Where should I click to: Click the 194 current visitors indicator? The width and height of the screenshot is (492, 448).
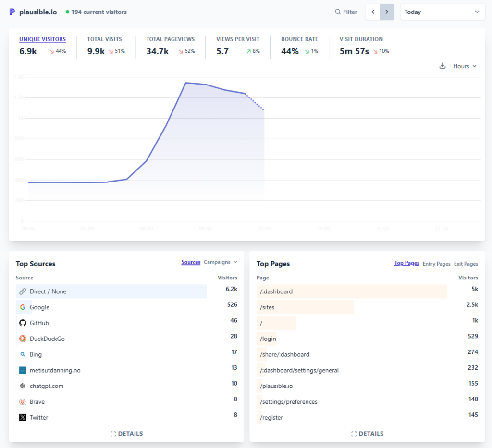(98, 12)
